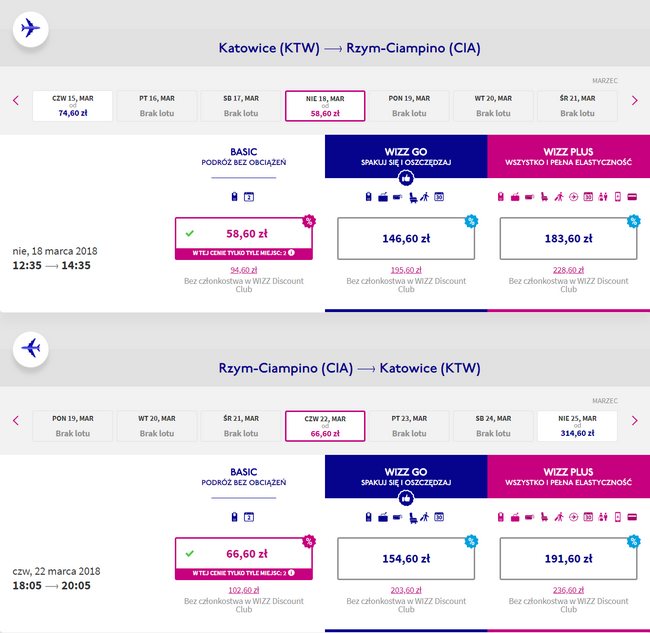Viewport: 650px width, 633px height.
Task: Open the 94,60 zł non-member price link
Action: [244, 270]
